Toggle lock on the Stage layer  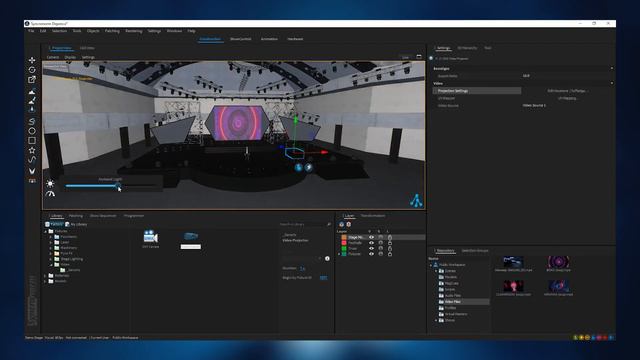(390, 237)
